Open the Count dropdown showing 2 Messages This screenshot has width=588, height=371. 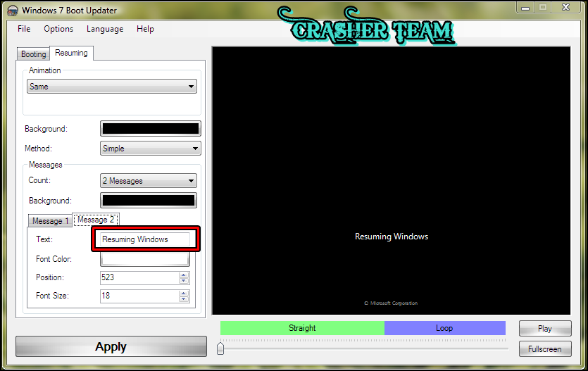[149, 181]
